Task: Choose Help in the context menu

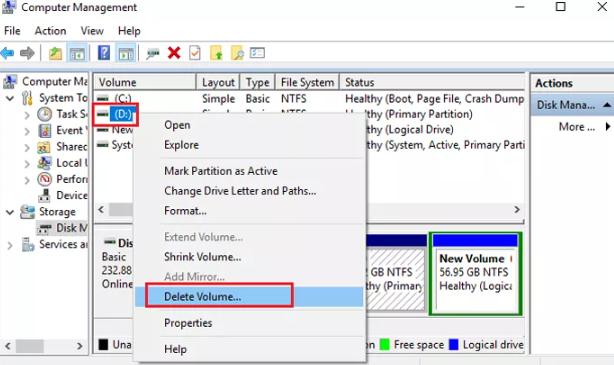Action: click(x=249, y=349)
